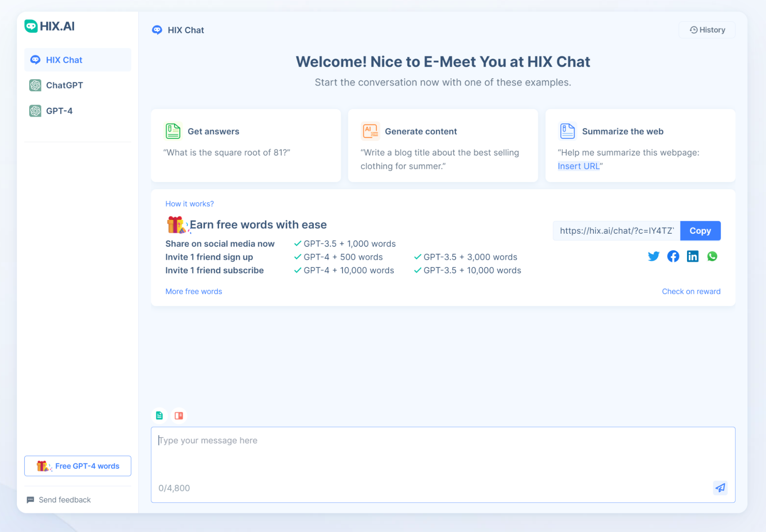Click Check on reward

[x=691, y=291]
